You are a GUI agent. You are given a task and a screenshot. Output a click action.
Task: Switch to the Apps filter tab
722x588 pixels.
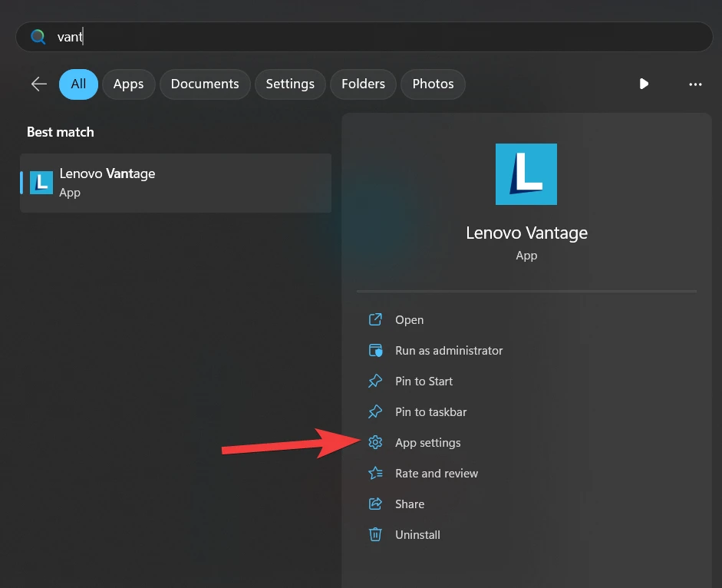(128, 84)
